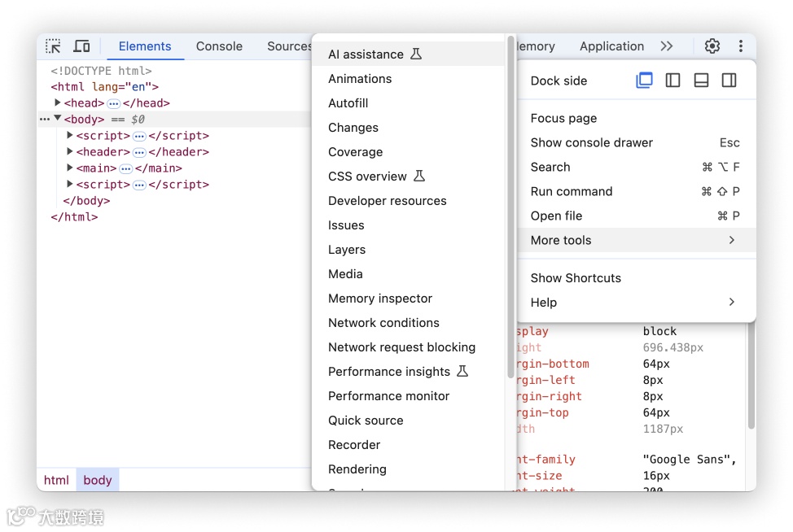Switch to the Elements tab

[145, 46]
